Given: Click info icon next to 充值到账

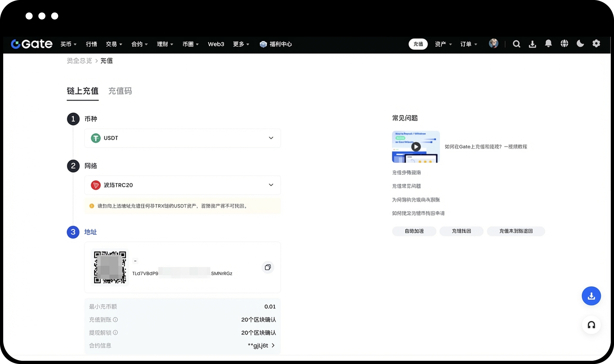Looking at the screenshot, I should point(115,320).
